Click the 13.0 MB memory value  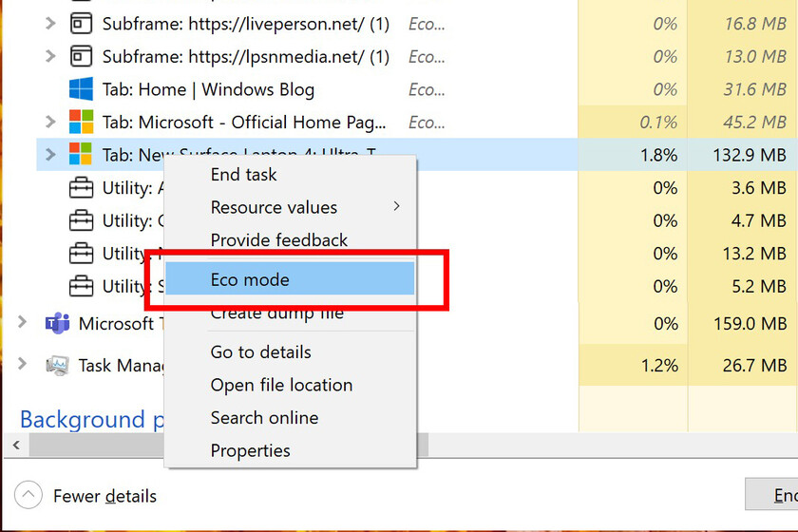click(755, 56)
